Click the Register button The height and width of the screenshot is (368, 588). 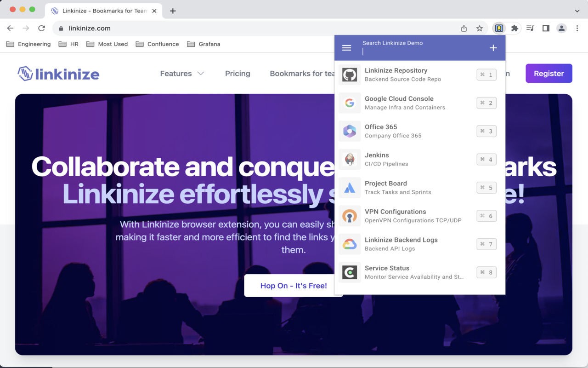click(549, 74)
